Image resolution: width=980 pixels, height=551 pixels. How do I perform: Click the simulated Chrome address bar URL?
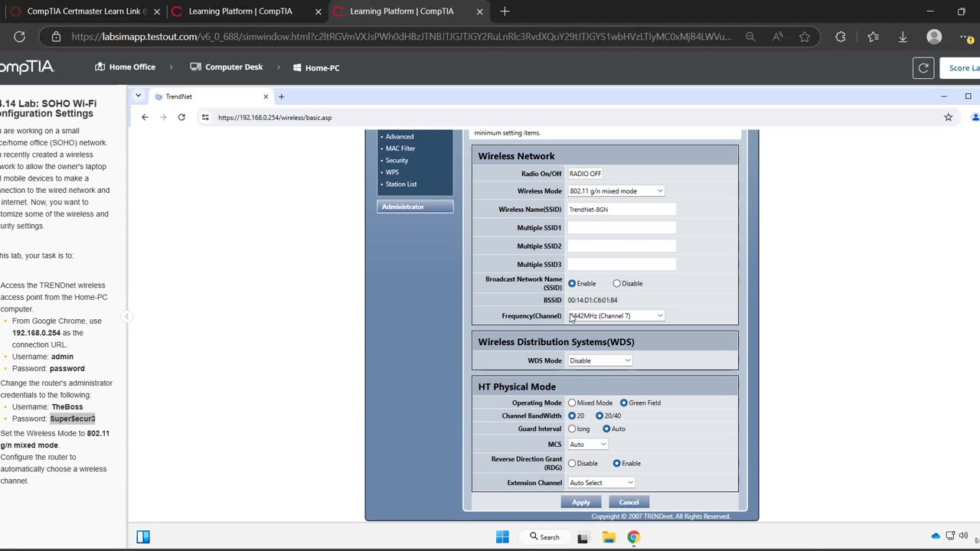pyautogui.click(x=275, y=117)
